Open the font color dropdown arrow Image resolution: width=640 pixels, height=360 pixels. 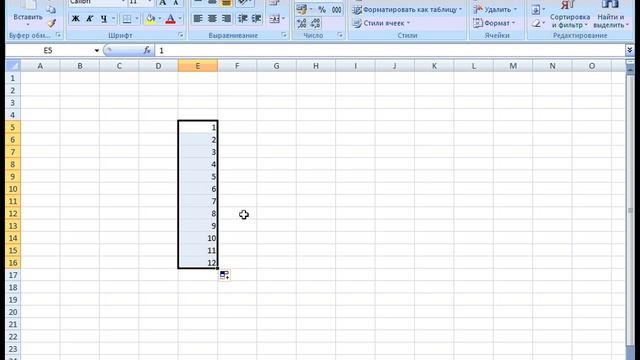point(180,19)
